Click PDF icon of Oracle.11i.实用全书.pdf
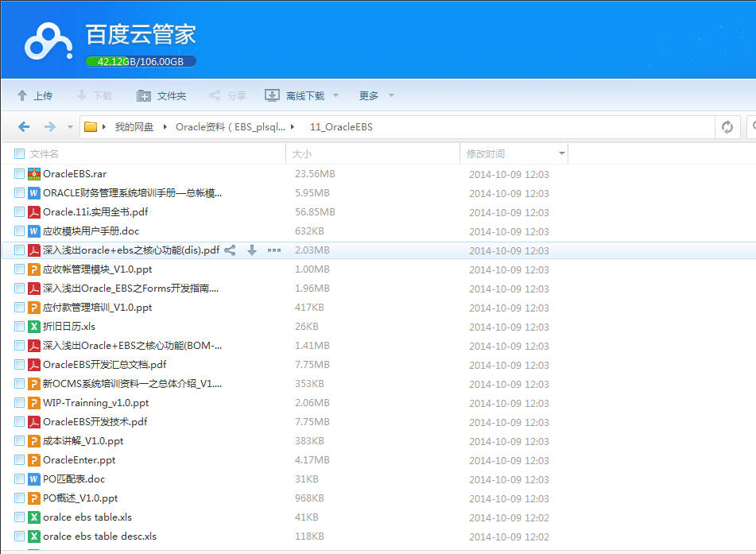Screen dimensions: 756x554 click(33, 212)
